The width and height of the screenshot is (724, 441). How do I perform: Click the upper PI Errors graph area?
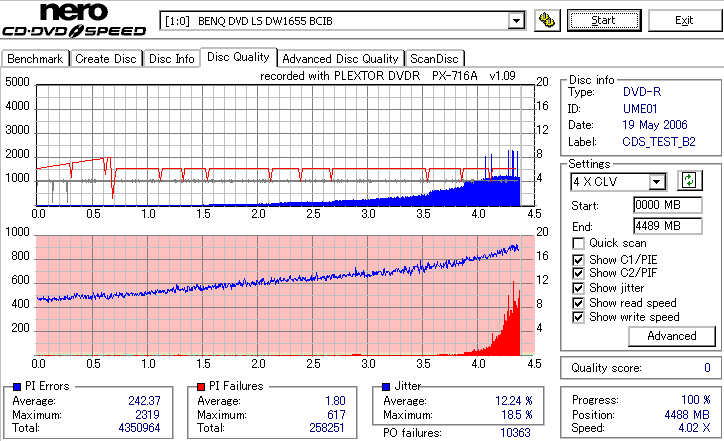pyautogui.click(x=285, y=145)
